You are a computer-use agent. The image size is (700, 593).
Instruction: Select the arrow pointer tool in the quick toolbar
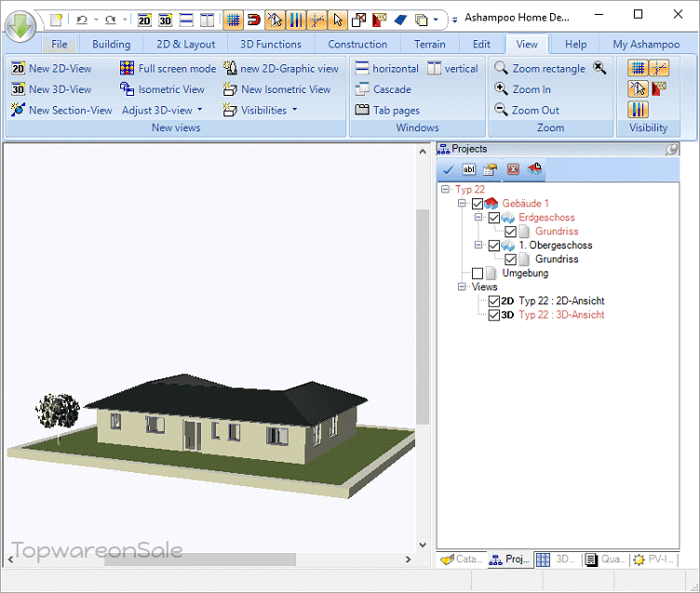(x=338, y=20)
